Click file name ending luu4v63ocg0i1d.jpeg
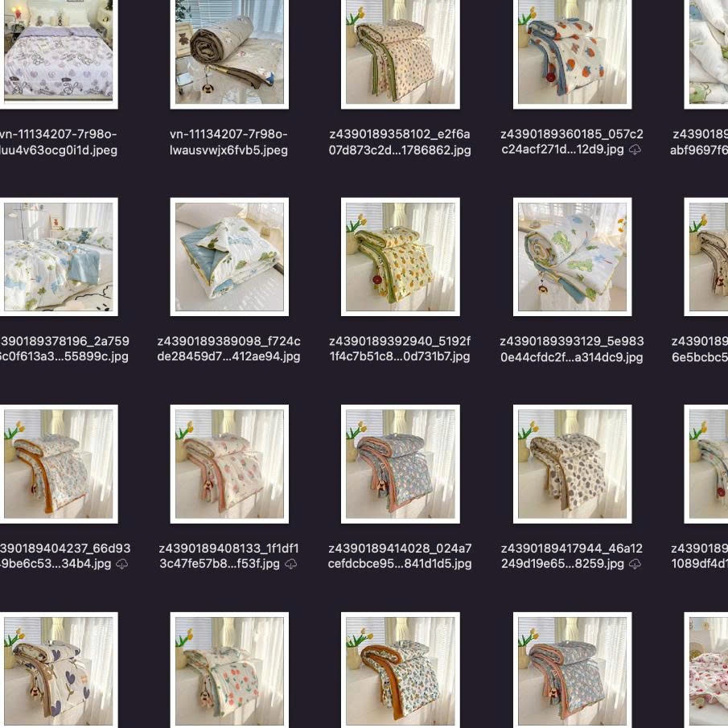This screenshot has height=728, width=728. click(x=59, y=142)
